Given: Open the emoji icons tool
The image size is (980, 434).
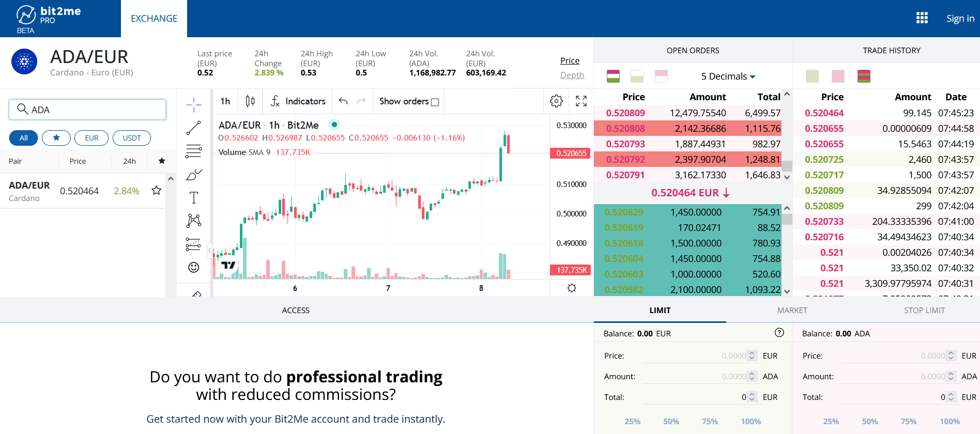Looking at the screenshot, I should click(x=194, y=267).
